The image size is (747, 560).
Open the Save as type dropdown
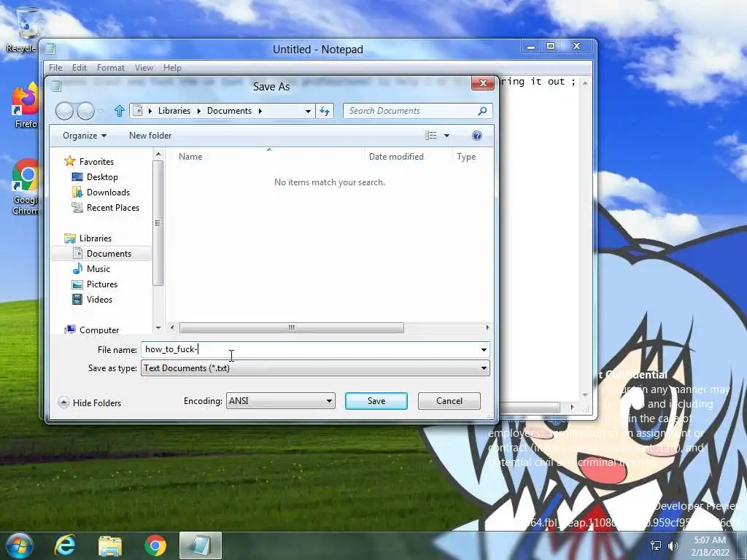pos(315,368)
